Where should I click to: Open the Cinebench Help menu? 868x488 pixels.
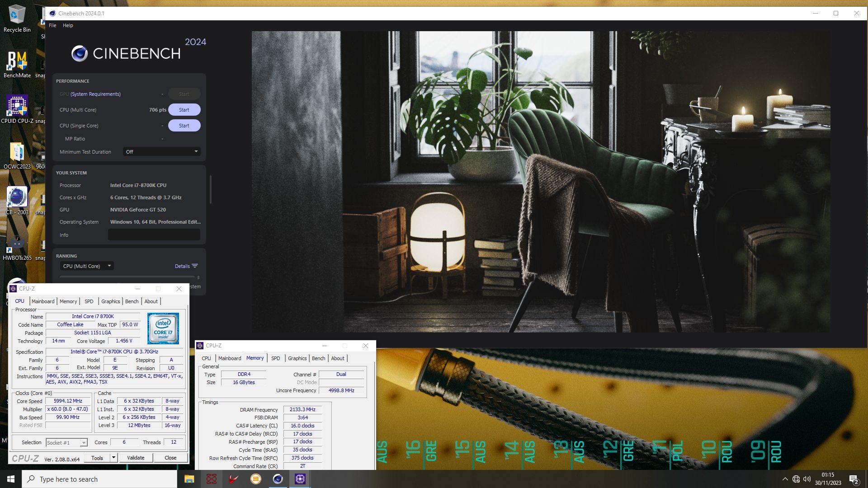coord(68,25)
